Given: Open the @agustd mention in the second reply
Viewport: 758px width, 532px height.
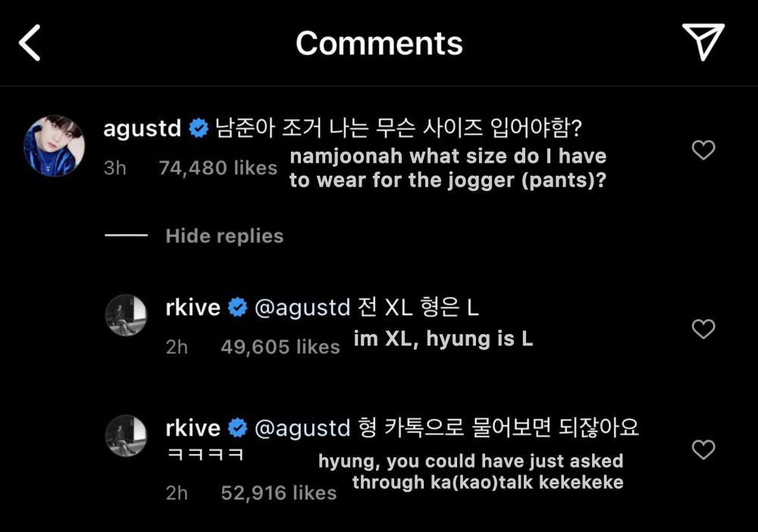Looking at the screenshot, I should (x=303, y=427).
